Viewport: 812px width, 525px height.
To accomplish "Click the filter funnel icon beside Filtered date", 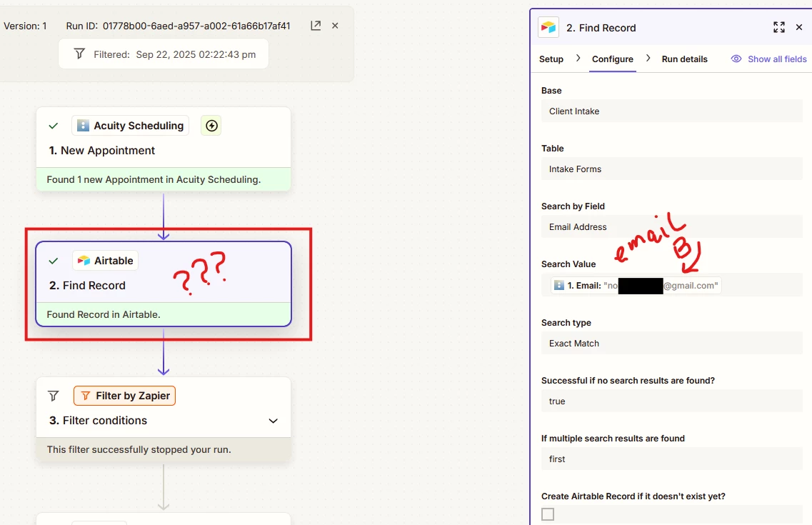I will 79,54.
